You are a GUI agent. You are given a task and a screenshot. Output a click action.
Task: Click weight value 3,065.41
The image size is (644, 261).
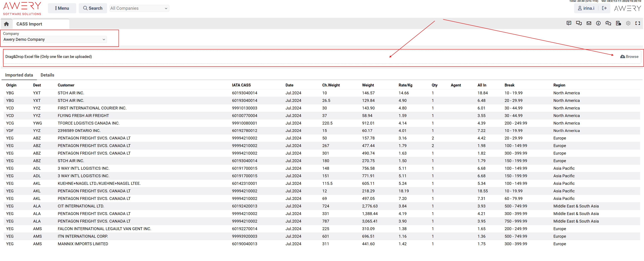[370, 221]
